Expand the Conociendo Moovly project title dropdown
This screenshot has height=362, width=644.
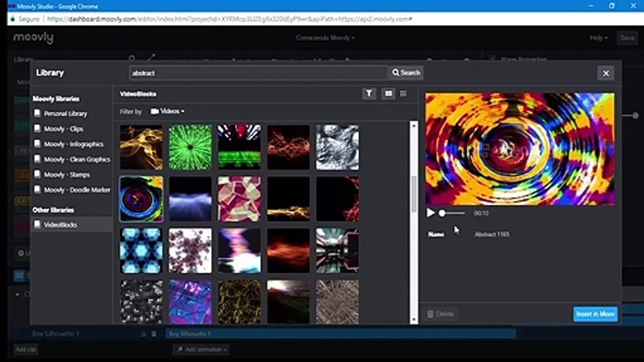coord(325,38)
